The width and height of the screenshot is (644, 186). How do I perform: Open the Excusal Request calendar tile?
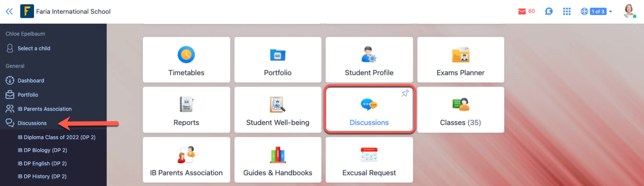[x=369, y=160]
